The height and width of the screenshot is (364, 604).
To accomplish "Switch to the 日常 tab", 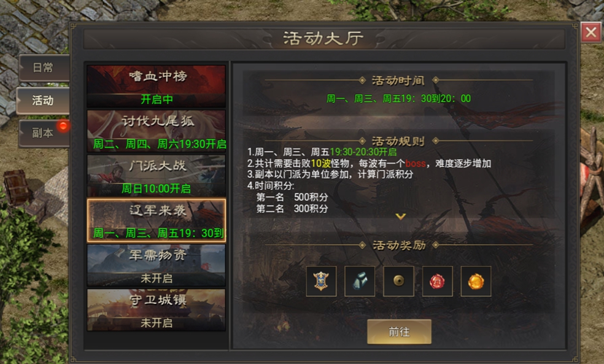I will 44,68.
